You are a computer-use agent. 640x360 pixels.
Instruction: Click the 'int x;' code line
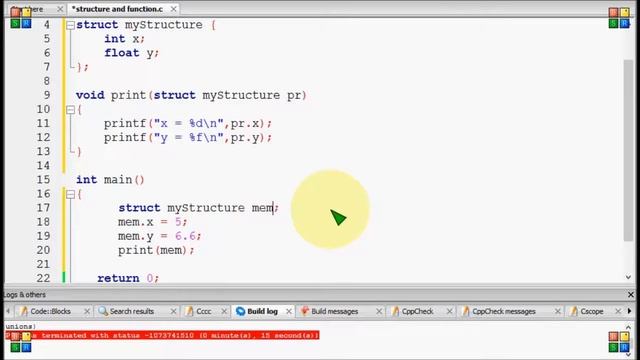coord(124,39)
